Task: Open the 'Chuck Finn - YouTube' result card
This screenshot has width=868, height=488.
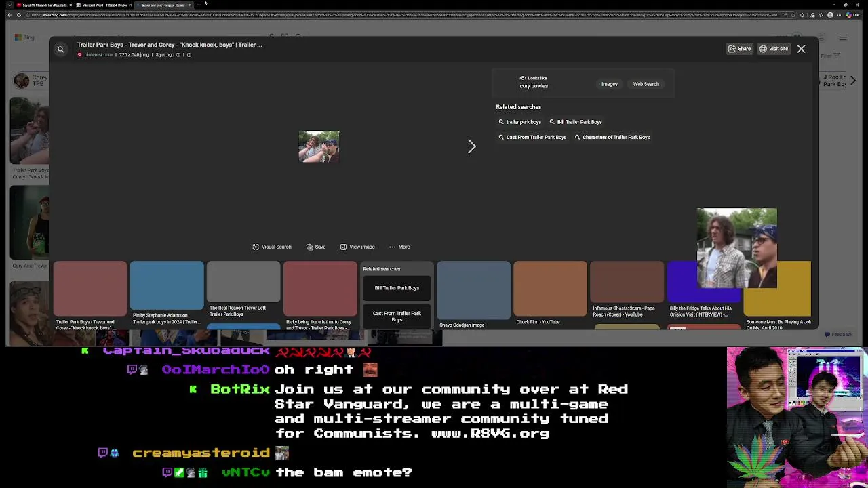Action: 550,293
